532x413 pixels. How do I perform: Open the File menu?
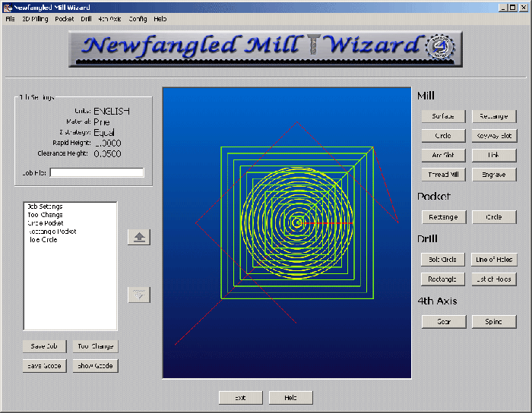(x=10, y=18)
